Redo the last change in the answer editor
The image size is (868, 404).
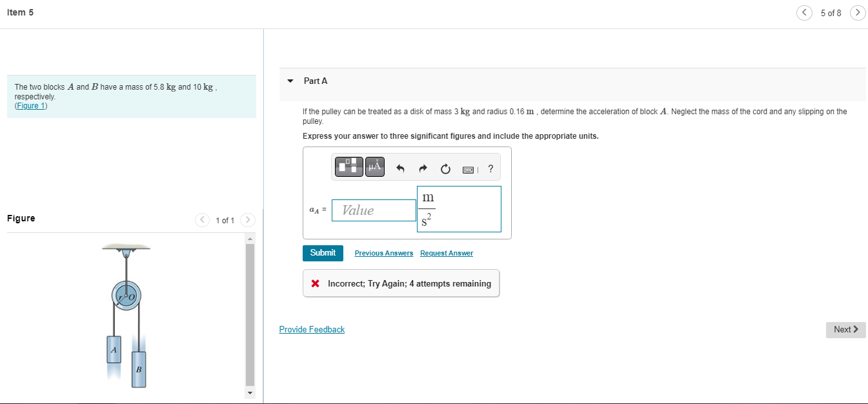423,168
